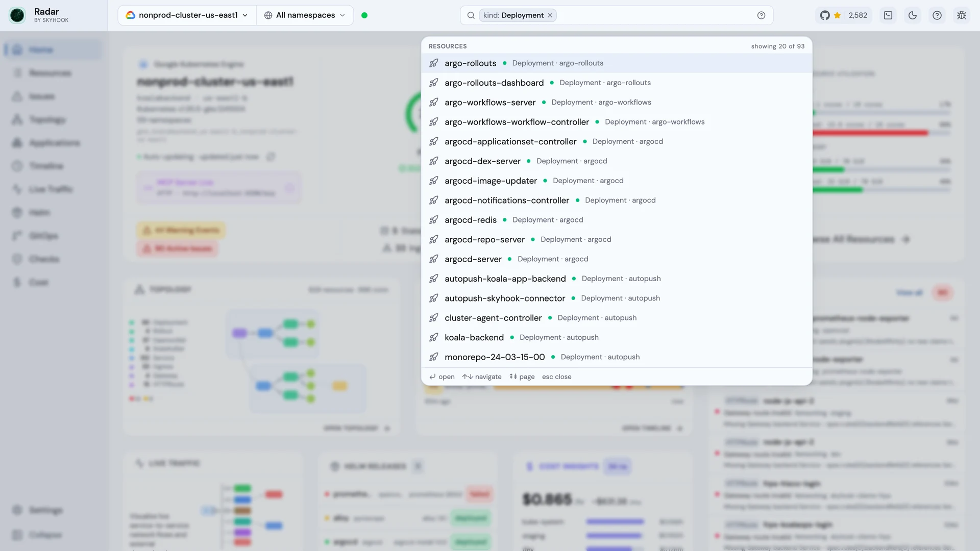Click rocket icon beside argocd-redis
The height and width of the screenshot is (551, 980).
coord(433,220)
